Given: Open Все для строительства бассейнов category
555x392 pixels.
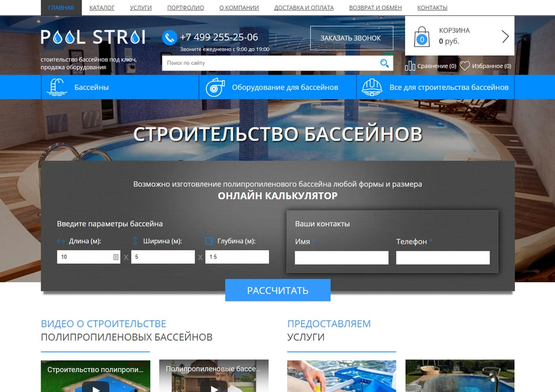Looking at the screenshot, I should tap(435, 88).
